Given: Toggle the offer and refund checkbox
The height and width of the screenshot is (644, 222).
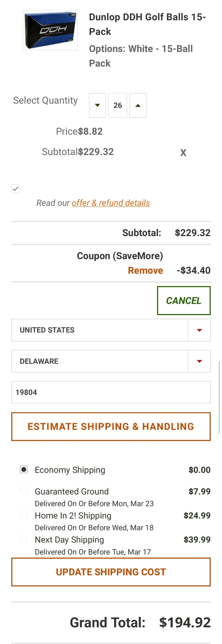Looking at the screenshot, I should (16, 189).
